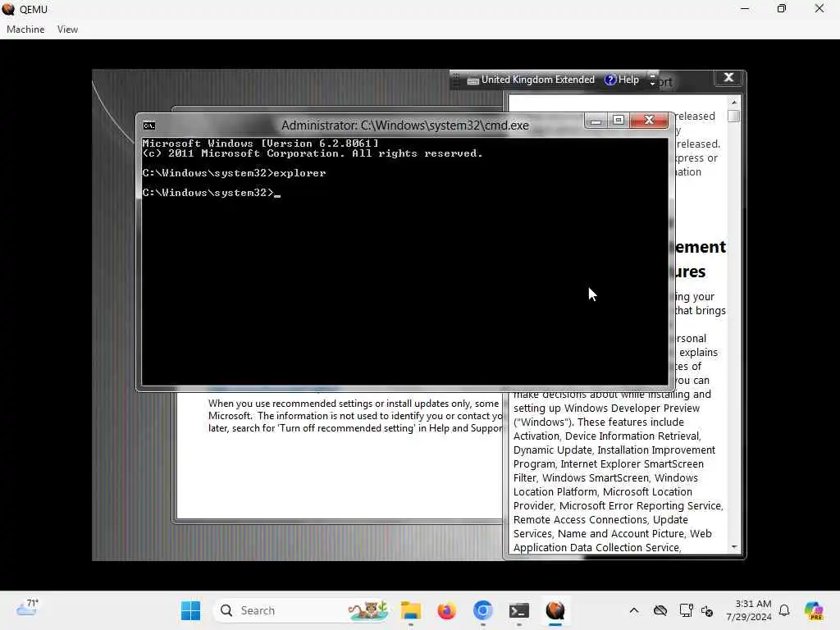
Task: Show hidden system tray icons
Action: pyautogui.click(x=634, y=610)
